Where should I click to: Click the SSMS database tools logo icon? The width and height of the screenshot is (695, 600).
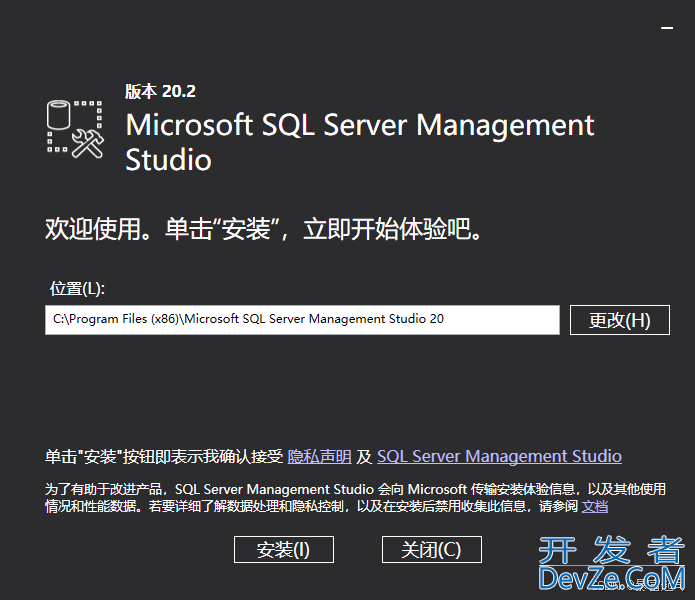pos(75,129)
